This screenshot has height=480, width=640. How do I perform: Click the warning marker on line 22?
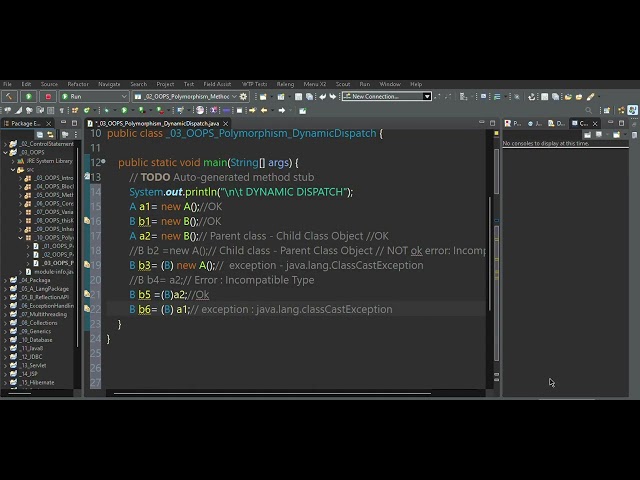pos(87,309)
